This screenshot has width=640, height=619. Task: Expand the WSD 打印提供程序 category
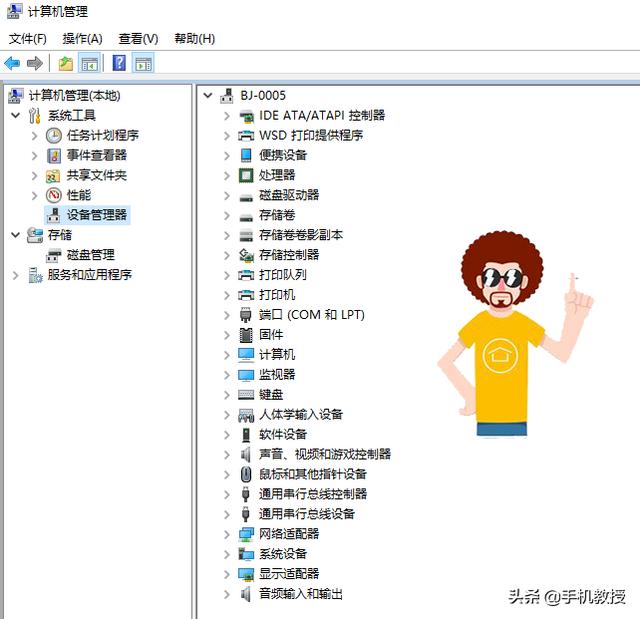227,135
